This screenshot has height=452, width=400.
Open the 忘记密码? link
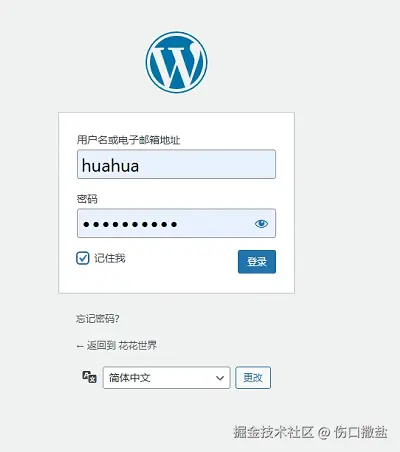coord(98,319)
